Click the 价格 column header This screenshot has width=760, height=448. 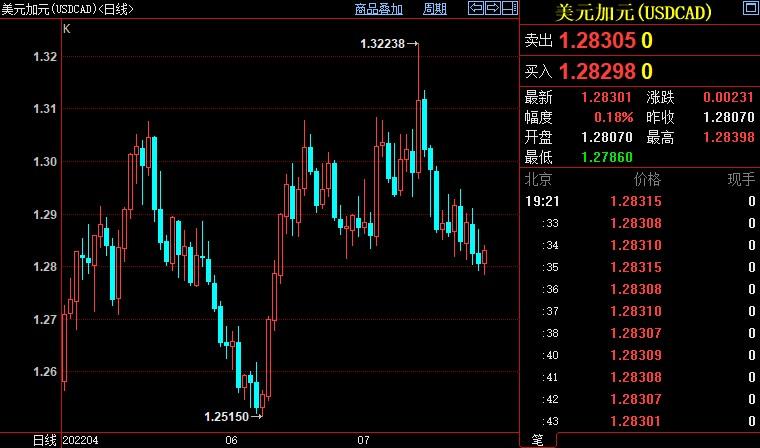[x=647, y=180]
